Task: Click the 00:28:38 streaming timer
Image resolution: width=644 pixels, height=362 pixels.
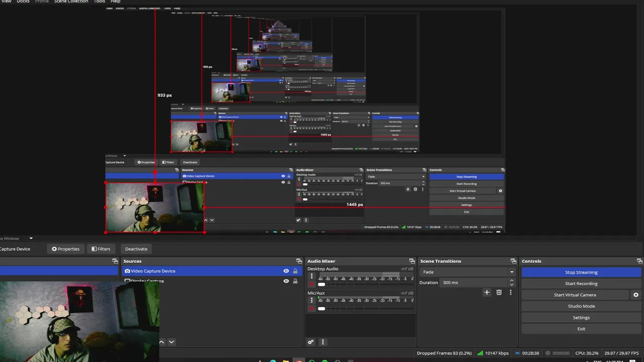Action: tap(531, 353)
